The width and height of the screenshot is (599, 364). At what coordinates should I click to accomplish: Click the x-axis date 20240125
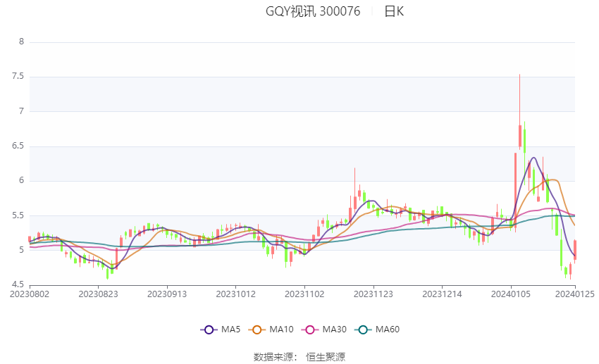click(574, 294)
